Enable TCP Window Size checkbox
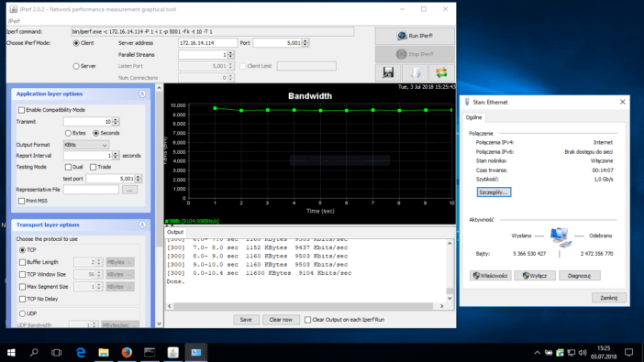The height and width of the screenshot is (362, 644). [x=22, y=275]
